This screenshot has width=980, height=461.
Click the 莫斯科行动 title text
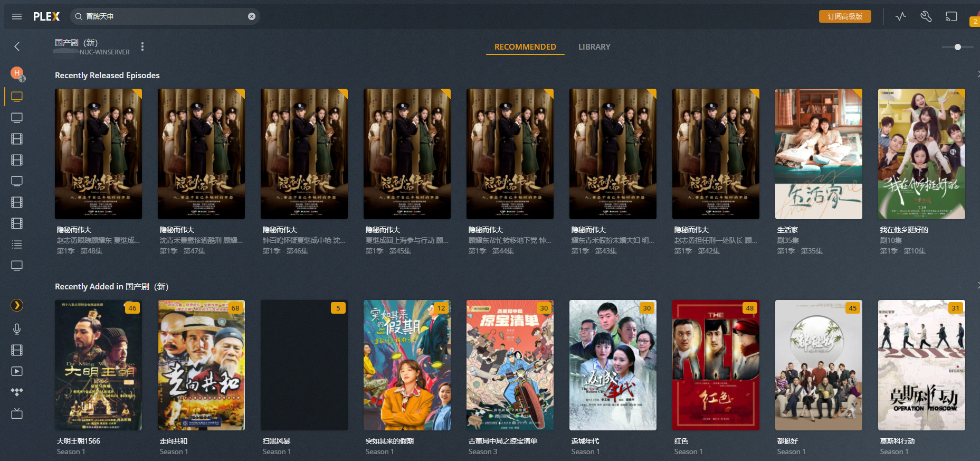click(x=897, y=441)
